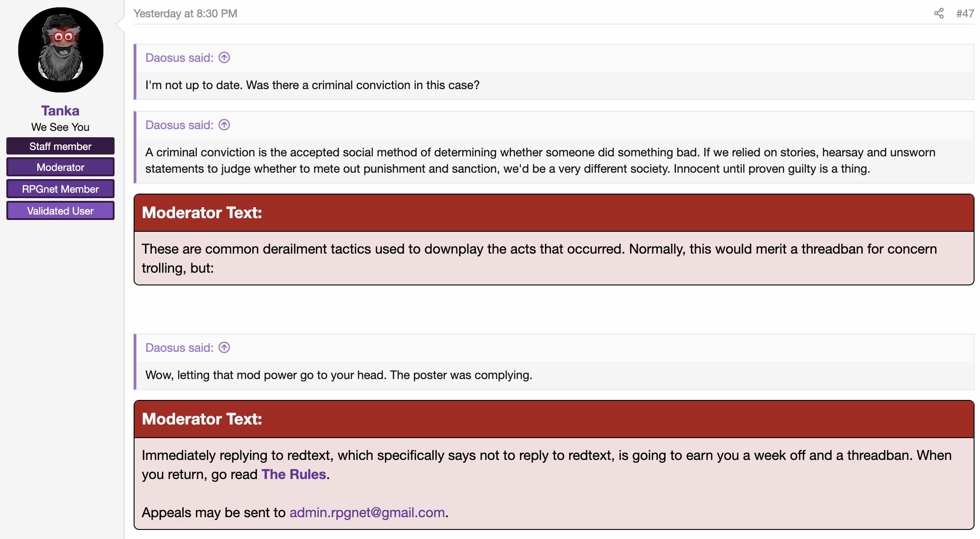
Task: Jump to original post via first Daosus quote arrow
Action: [x=224, y=58]
